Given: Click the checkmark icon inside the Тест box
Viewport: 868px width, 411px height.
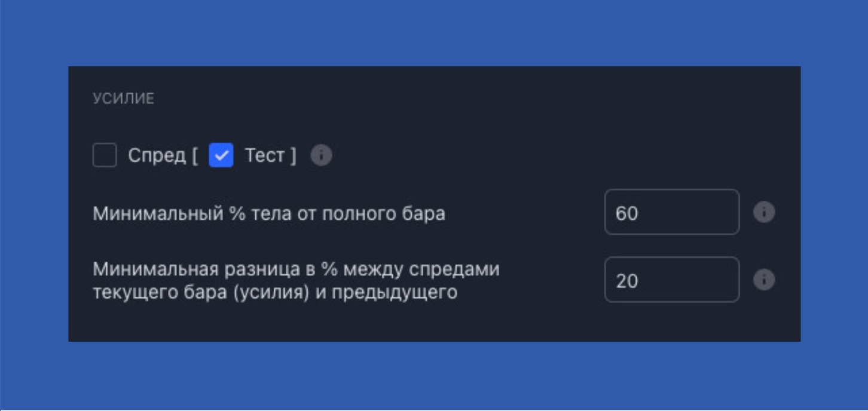Looking at the screenshot, I should coord(220,155).
